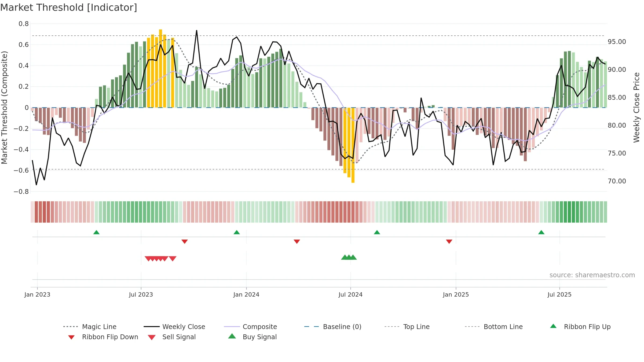Click the '−0.8' left axis label
The image size is (644, 362).
click(21, 192)
